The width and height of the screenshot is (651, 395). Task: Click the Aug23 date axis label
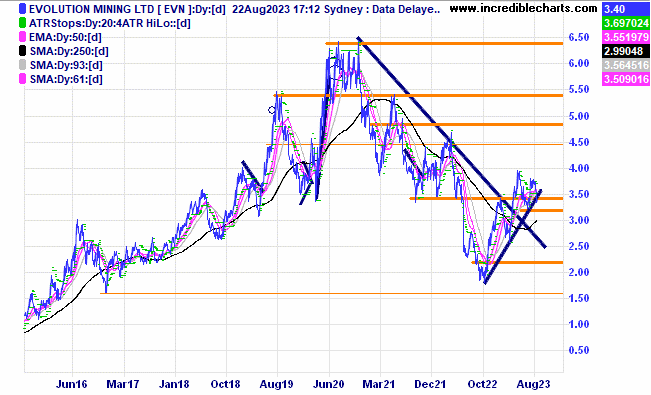534,384
